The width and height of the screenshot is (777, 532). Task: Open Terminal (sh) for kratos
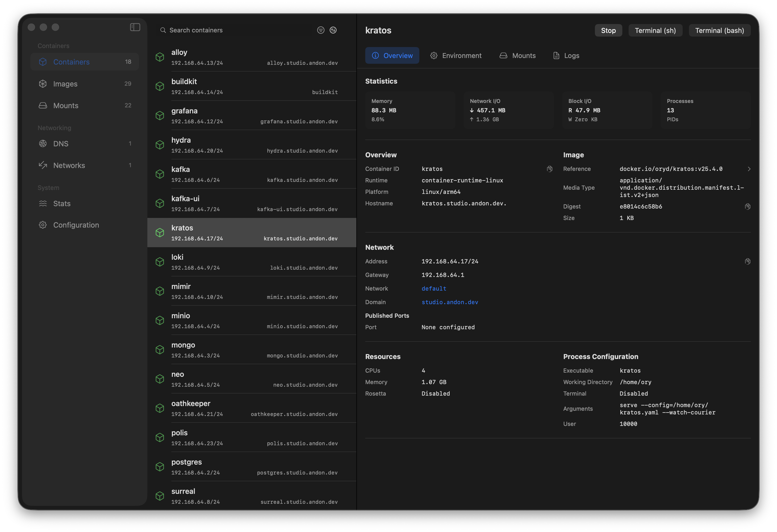click(655, 30)
